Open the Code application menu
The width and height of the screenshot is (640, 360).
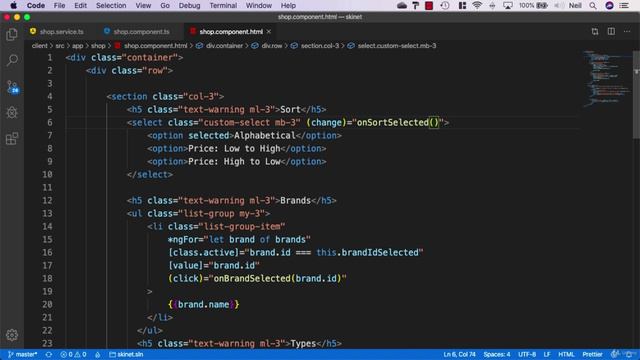click(36, 5)
